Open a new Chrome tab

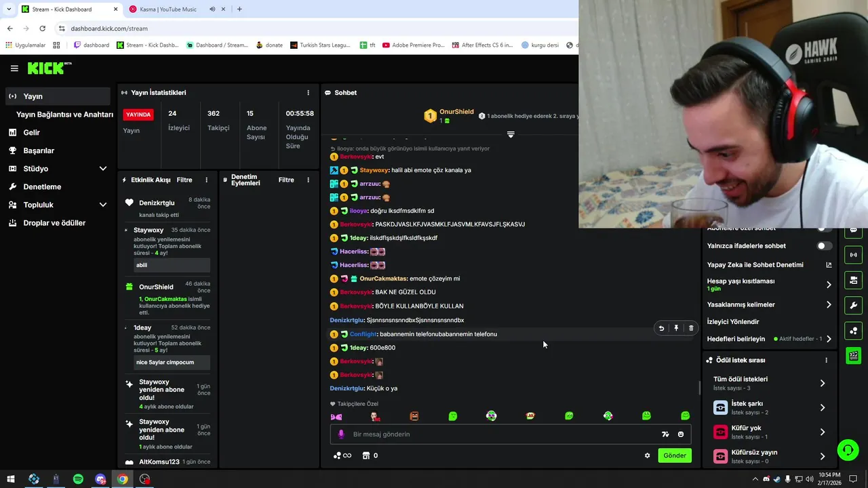[239, 9]
